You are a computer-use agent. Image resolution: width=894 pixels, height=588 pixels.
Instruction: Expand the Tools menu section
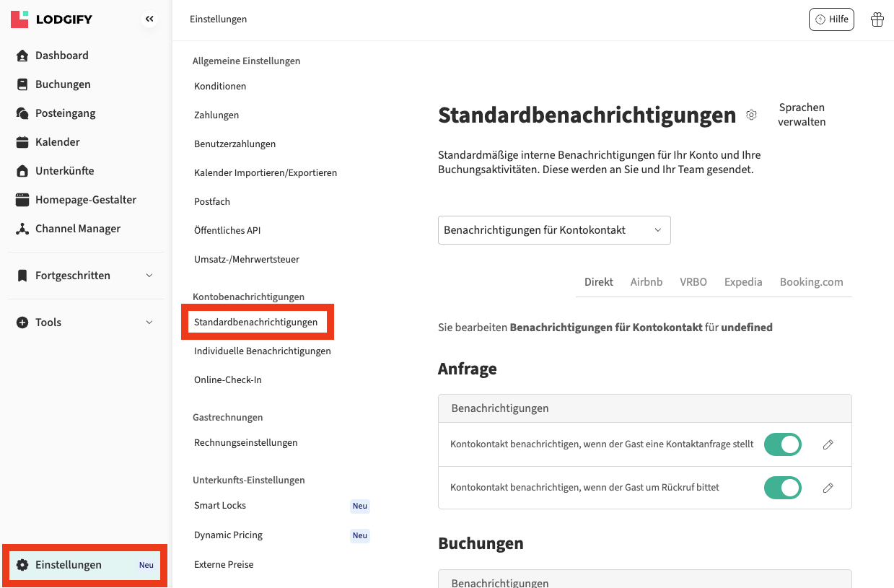tap(85, 322)
